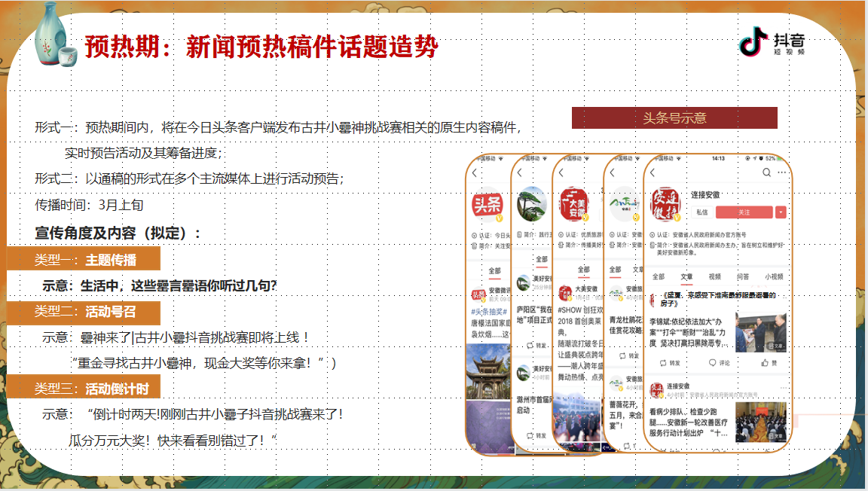868x491 pixels.
Task: Go back using the arrow on 连接安徽 screen
Action: [x=653, y=172]
